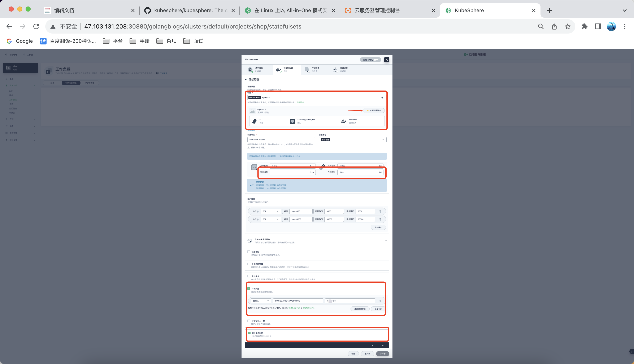Screen dimensions: 634x364
Task: Click the memory stick icon
Action: pyautogui.click(x=322, y=167)
